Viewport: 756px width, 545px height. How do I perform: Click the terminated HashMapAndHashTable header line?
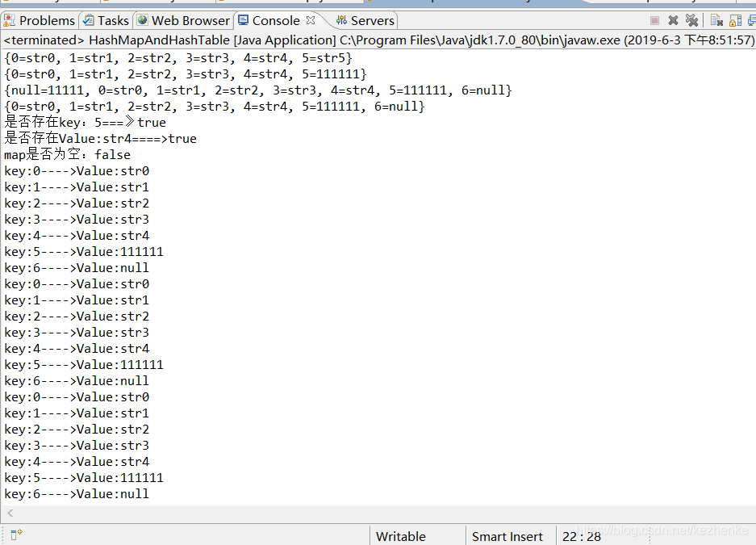coord(379,40)
